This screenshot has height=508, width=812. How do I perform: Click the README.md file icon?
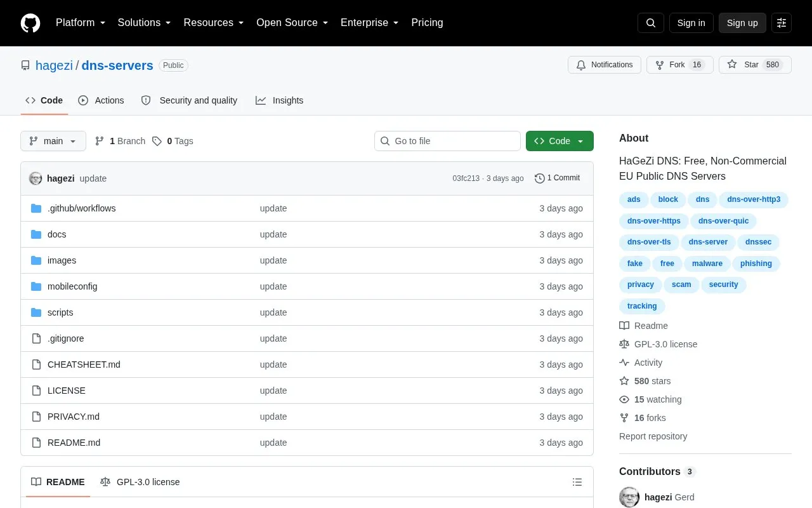(x=36, y=443)
